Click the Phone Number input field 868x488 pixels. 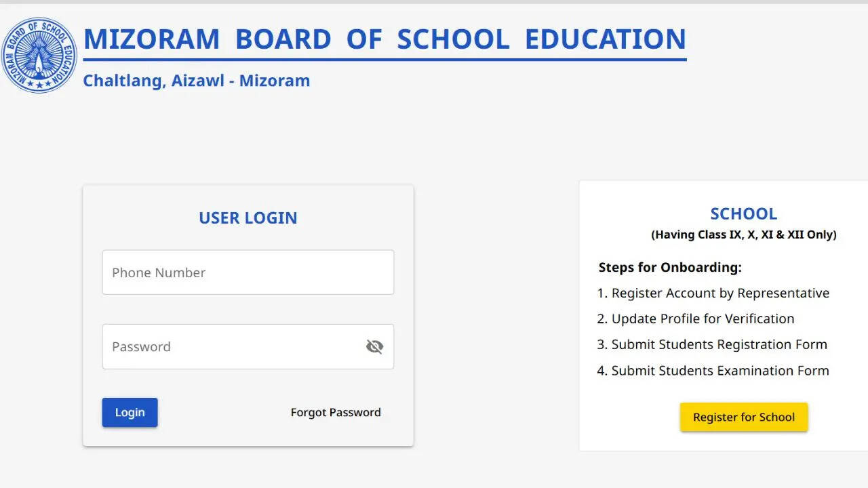pyautogui.click(x=248, y=272)
